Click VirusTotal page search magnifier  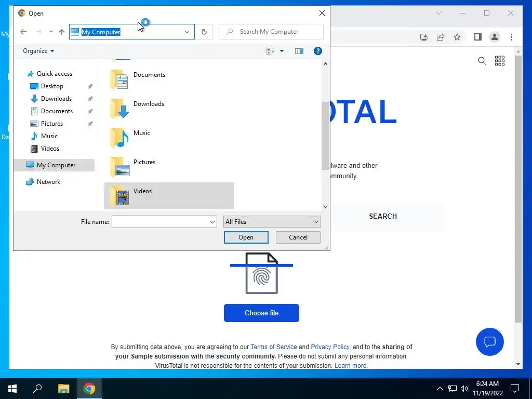(482, 61)
